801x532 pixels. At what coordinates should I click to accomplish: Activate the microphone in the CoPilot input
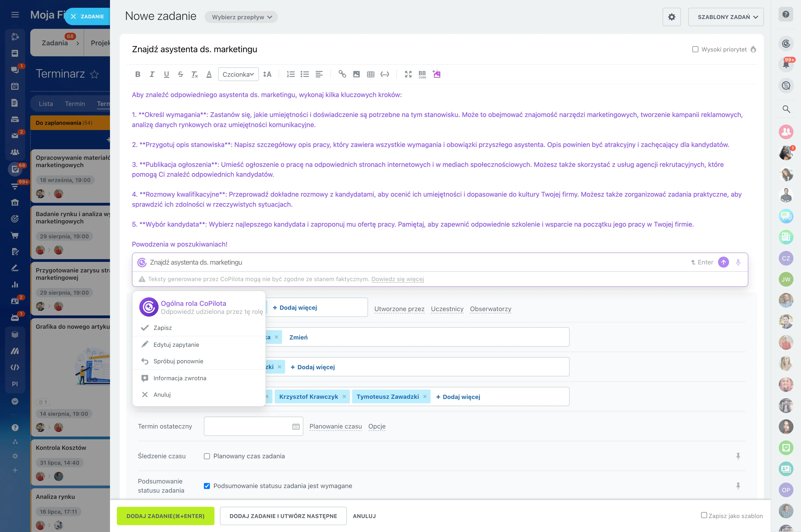click(738, 262)
